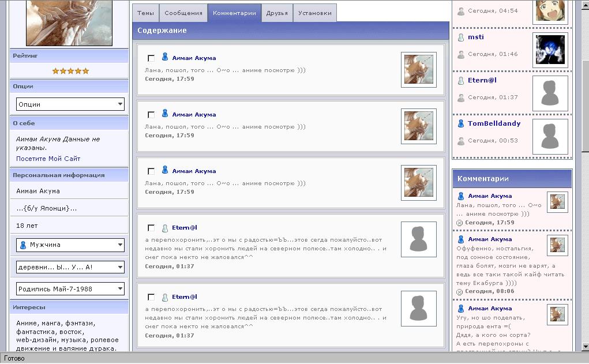The image size is (589, 364).
Task: Click the five-star rating under Рейтинг
Action: (70, 71)
